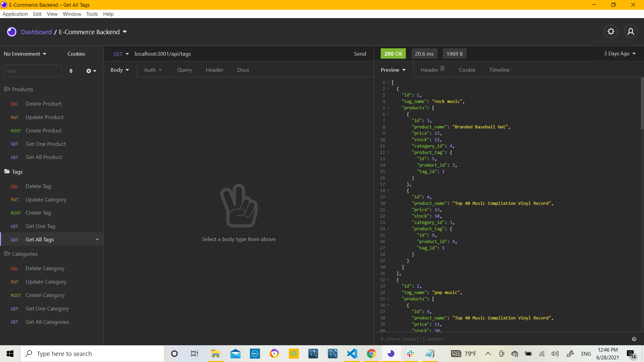This screenshot has width=644, height=362.
Task: Click the request URL field
Action: point(240,54)
